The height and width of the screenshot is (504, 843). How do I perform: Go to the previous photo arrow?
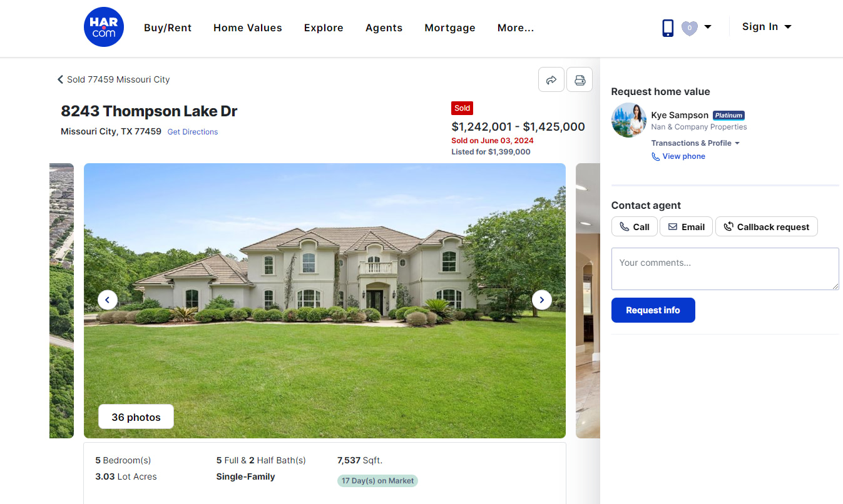coord(108,300)
